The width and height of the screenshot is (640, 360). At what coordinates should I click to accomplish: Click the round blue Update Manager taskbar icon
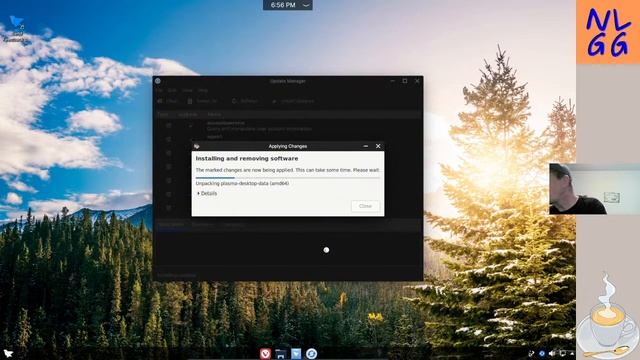pos(311,353)
